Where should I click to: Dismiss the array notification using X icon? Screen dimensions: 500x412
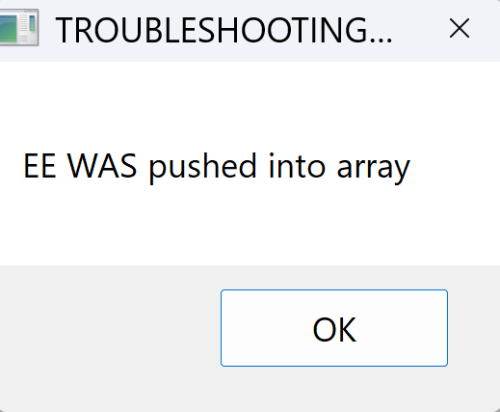(x=459, y=28)
